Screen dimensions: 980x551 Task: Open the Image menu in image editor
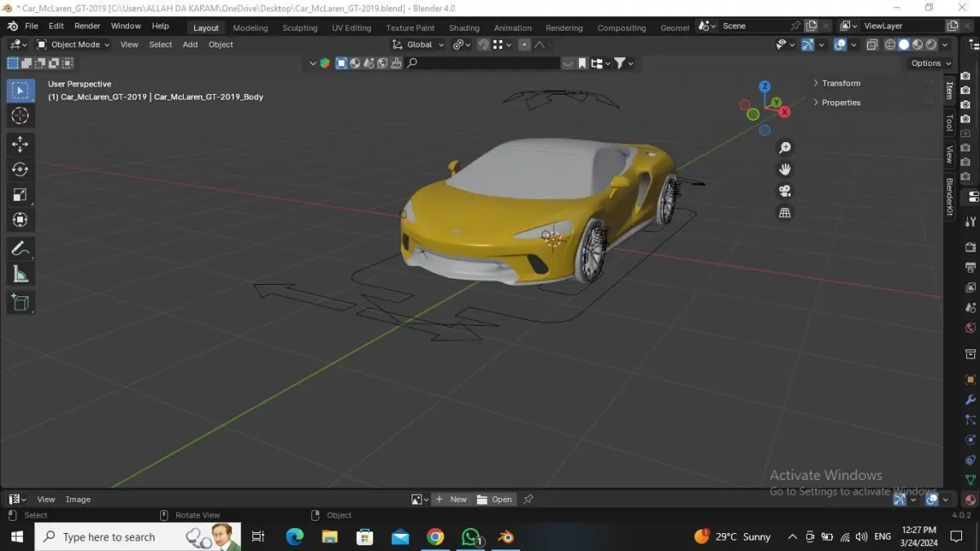(x=78, y=500)
